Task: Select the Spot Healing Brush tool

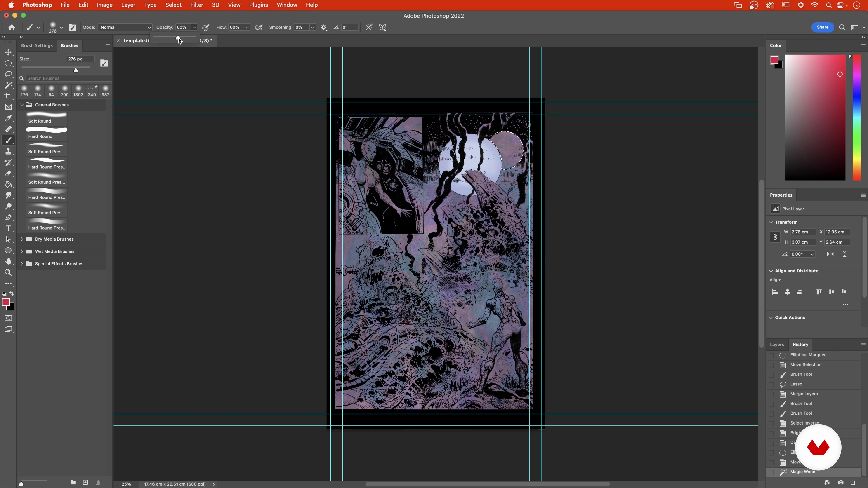Action: click(8, 129)
